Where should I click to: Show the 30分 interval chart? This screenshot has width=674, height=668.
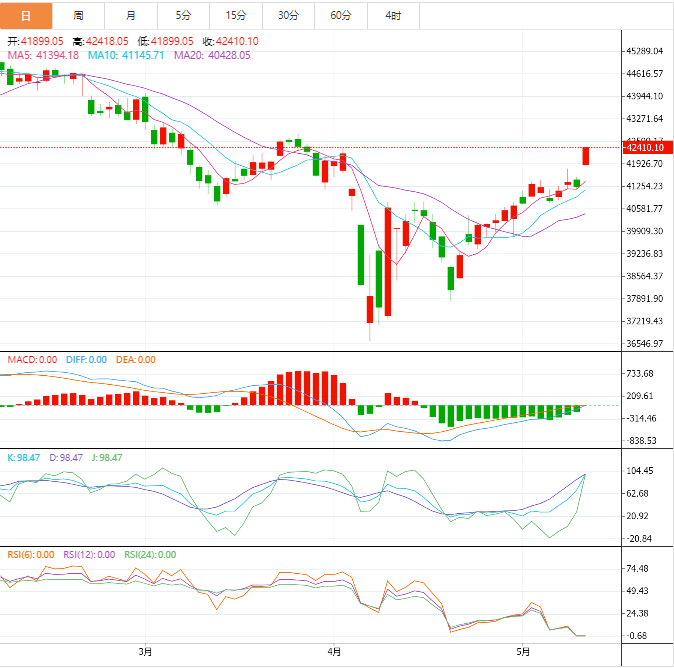coord(288,15)
